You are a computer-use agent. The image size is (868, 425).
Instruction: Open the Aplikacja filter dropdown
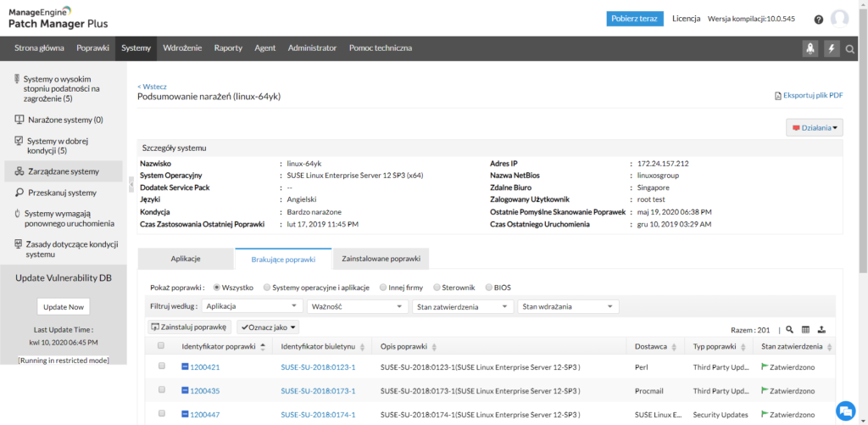[252, 306]
